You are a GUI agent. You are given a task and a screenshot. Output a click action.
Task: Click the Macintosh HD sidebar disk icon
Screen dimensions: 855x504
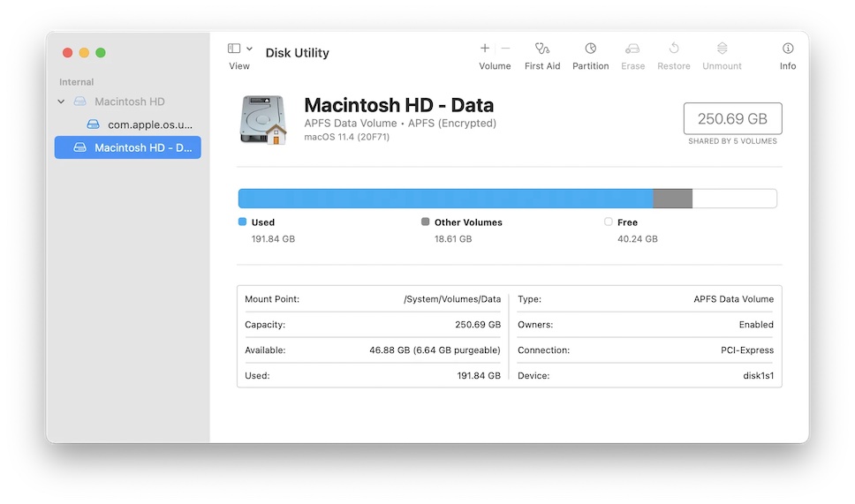80,102
